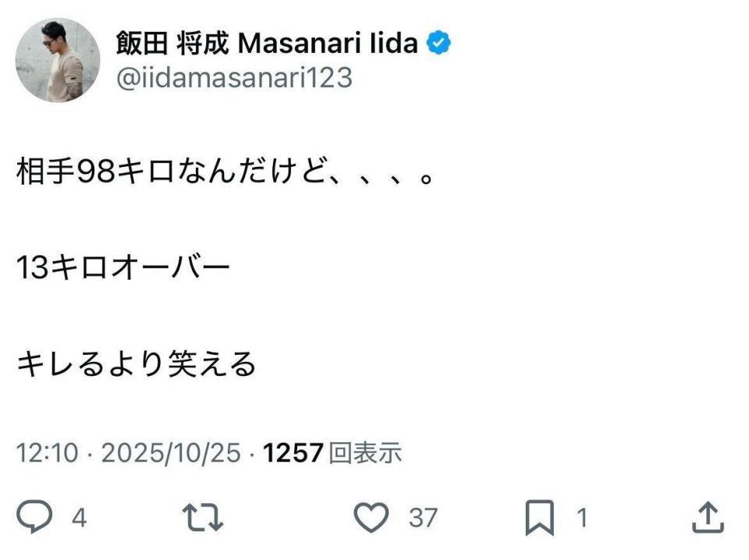Click the text line キレるより笑える
The image size is (749, 560).
pos(137,363)
